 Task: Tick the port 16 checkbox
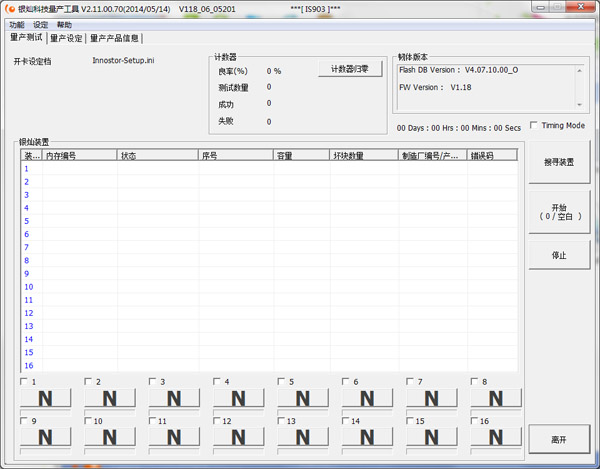[x=474, y=421]
